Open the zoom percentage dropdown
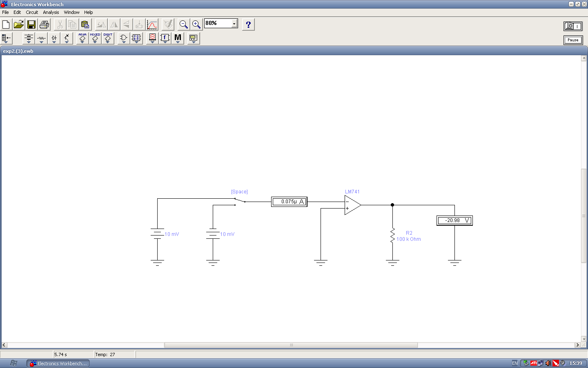 click(234, 24)
